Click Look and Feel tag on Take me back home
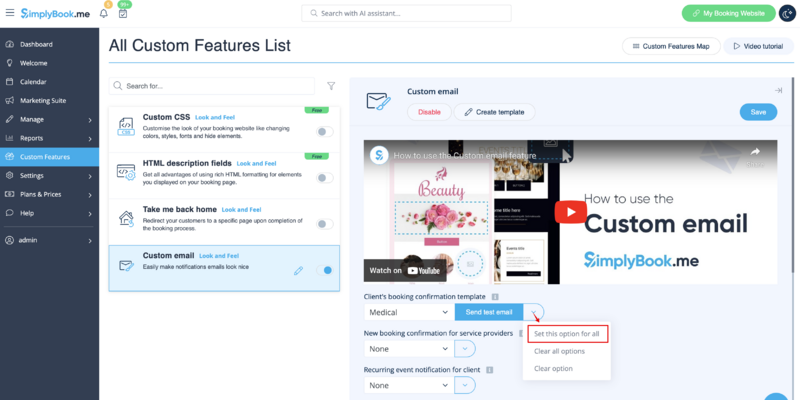The width and height of the screenshot is (800, 400). coord(241,210)
